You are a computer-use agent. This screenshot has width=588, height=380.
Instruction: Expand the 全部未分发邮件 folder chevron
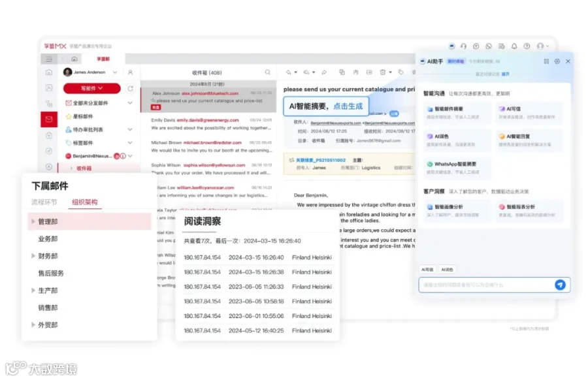130,103
